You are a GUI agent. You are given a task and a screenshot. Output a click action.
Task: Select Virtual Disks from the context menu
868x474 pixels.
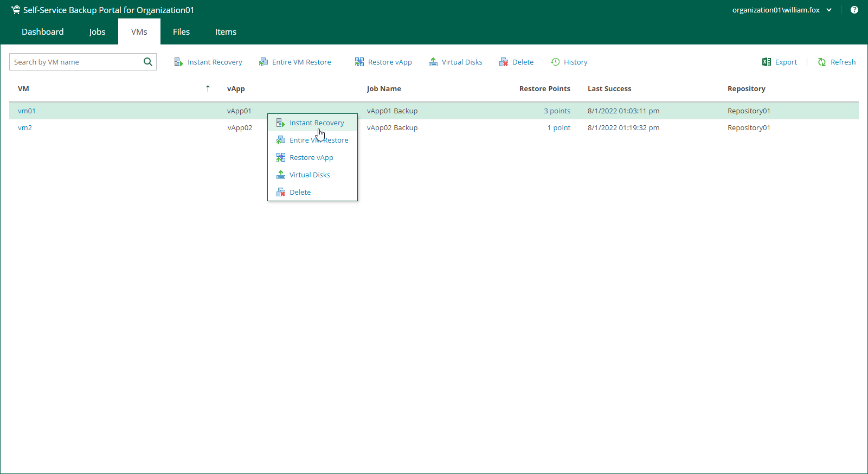click(310, 175)
